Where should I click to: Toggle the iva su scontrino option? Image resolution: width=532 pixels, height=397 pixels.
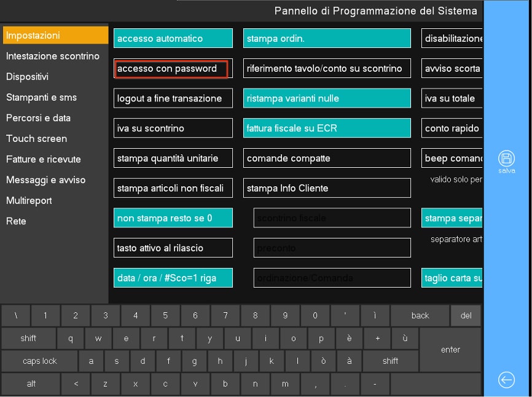[x=173, y=128]
